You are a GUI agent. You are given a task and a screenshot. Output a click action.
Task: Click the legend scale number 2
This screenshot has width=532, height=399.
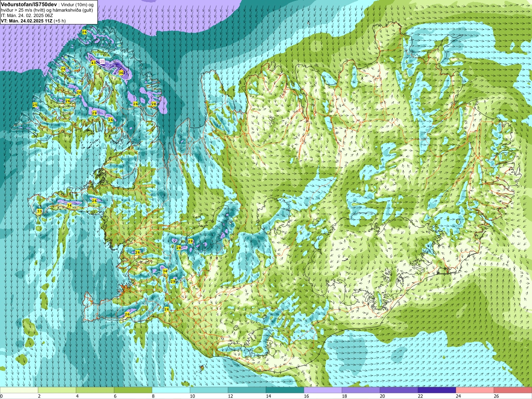click(39, 397)
